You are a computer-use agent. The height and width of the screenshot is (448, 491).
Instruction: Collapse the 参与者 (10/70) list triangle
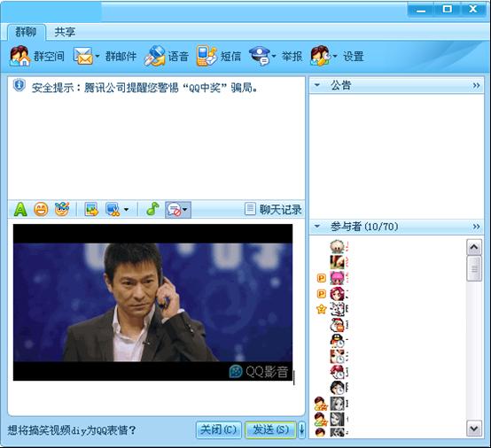click(317, 226)
